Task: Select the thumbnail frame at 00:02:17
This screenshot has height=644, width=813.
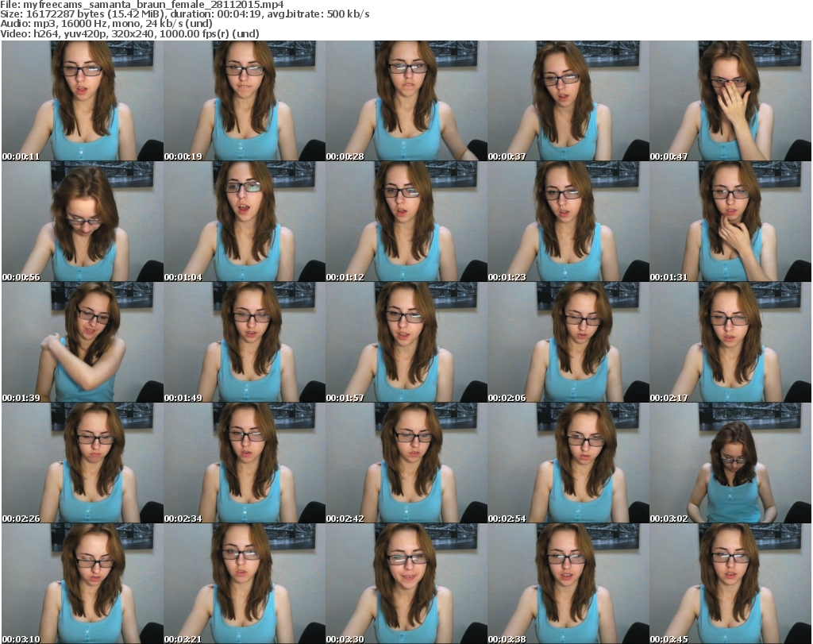Action: (x=730, y=342)
